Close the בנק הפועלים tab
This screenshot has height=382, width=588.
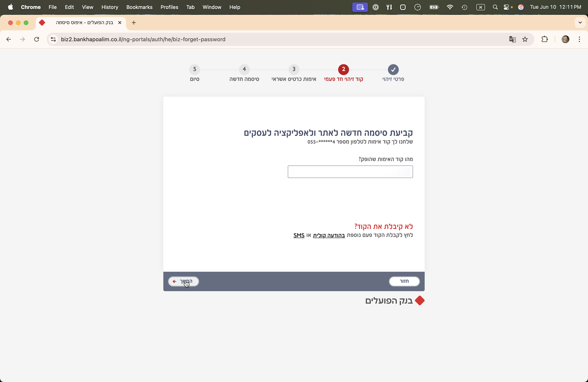[120, 23]
